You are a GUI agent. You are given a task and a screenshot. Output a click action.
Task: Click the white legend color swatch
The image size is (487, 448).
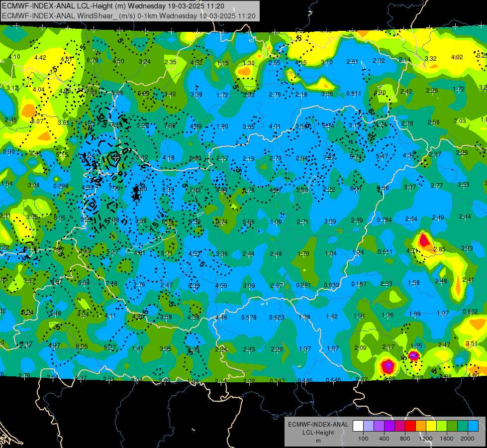tap(358, 426)
